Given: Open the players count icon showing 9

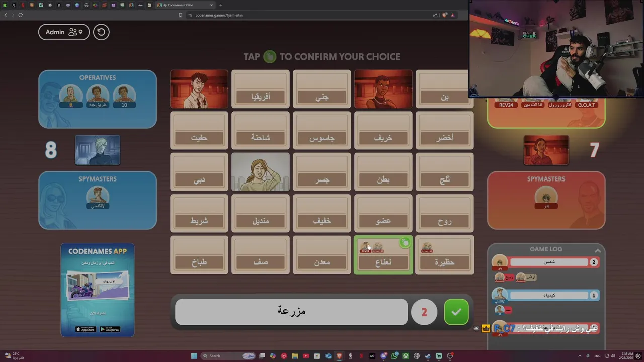Looking at the screenshot, I should coord(75,32).
